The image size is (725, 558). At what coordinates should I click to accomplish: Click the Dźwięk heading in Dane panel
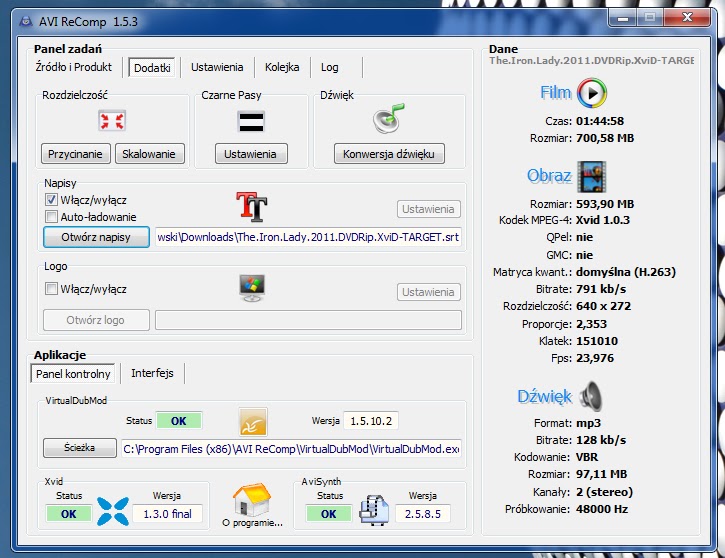(545, 397)
